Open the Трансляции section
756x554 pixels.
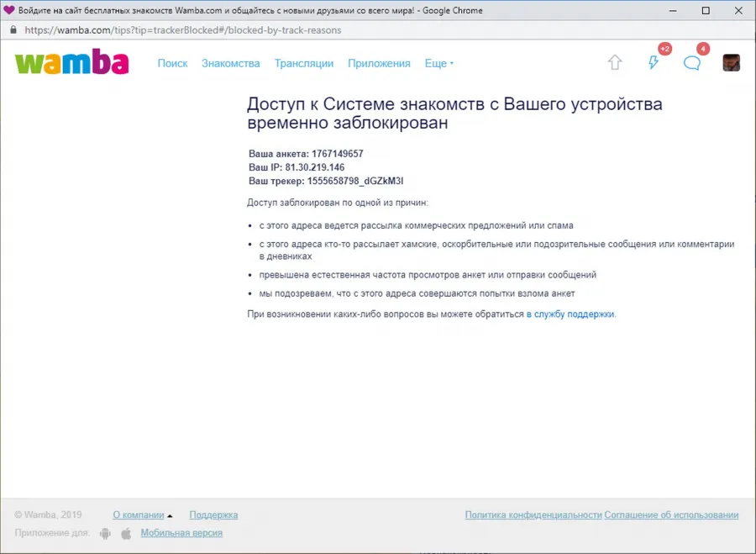coord(304,63)
